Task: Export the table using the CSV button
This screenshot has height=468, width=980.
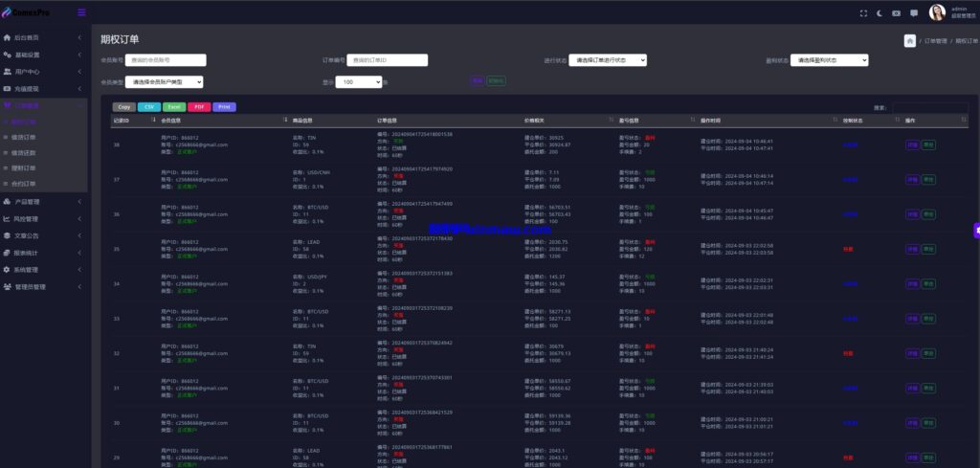Action: tap(149, 107)
